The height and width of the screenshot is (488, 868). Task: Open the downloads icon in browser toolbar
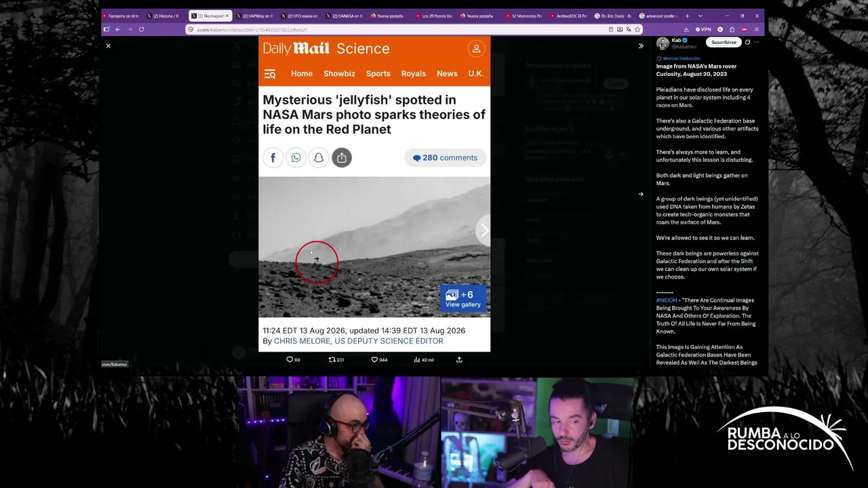pos(686,30)
